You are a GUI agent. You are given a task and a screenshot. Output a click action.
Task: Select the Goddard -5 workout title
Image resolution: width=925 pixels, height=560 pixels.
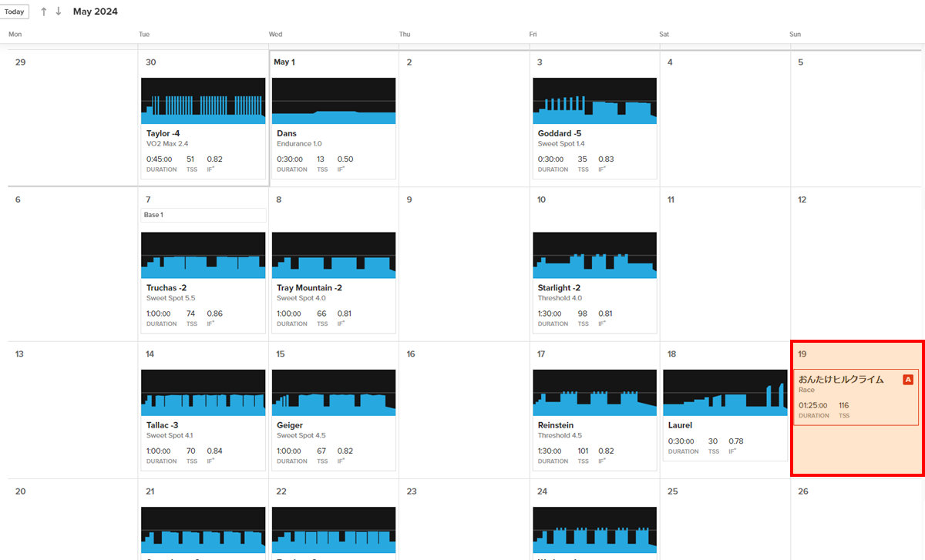click(x=560, y=133)
